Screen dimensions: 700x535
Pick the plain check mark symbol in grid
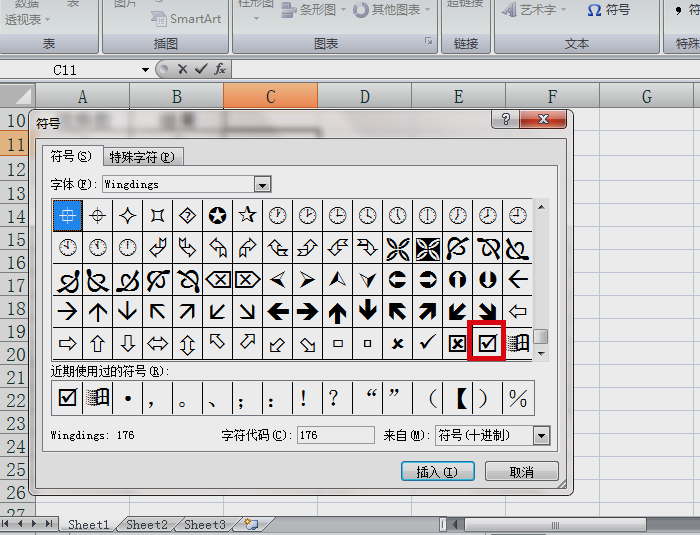click(x=427, y=343)
